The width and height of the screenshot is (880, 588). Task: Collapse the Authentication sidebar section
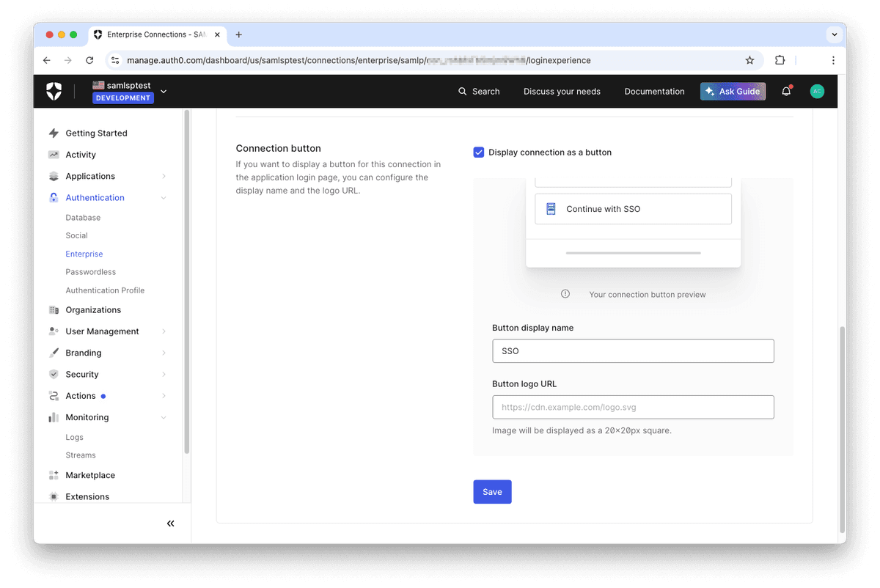click(164, 198)
